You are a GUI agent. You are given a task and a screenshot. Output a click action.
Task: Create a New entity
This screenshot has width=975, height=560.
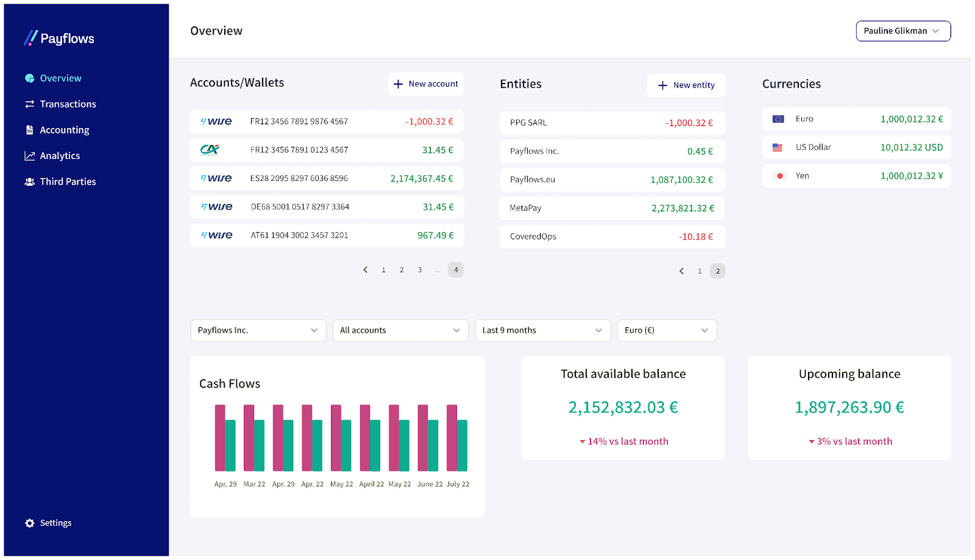tap(686, 85)
